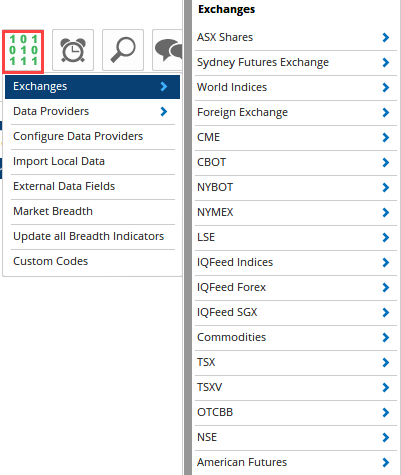Expand Data Providers chevron
Screen dimensions: 401x475
[x=164, y=111]
